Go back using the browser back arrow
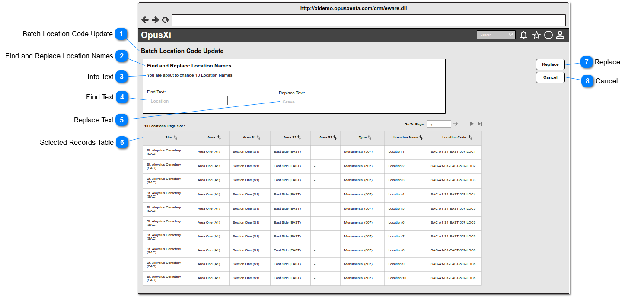This screenshot has width=644, height=298. pos(145,20)
